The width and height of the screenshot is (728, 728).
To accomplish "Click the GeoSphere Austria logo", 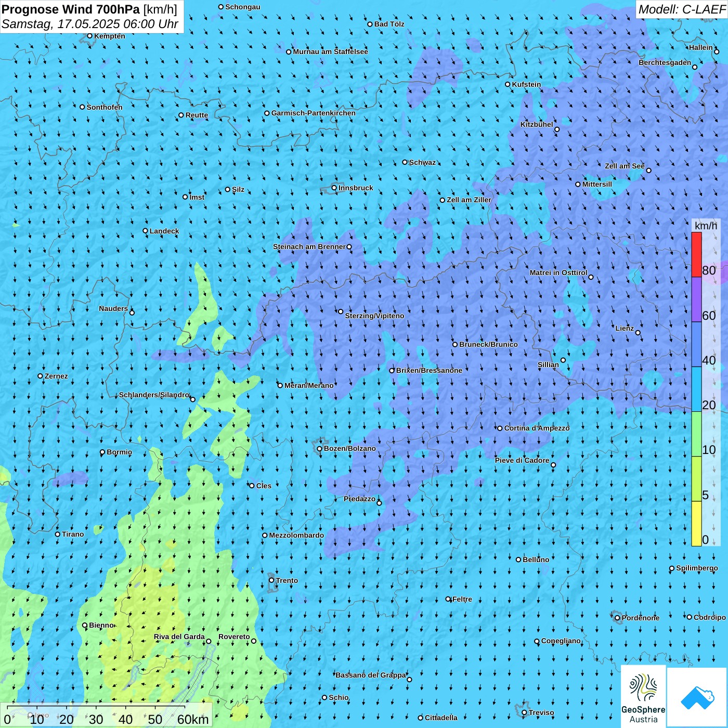I will [643, 696].
